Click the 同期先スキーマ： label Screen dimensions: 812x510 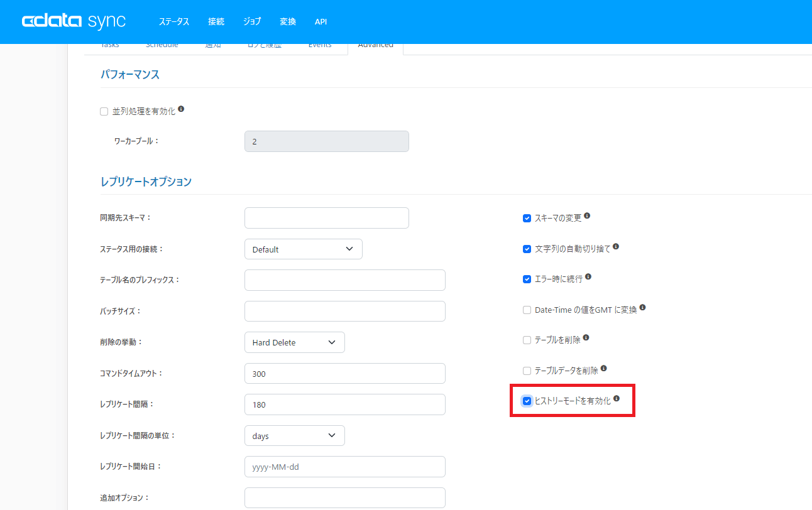[126, 217]
